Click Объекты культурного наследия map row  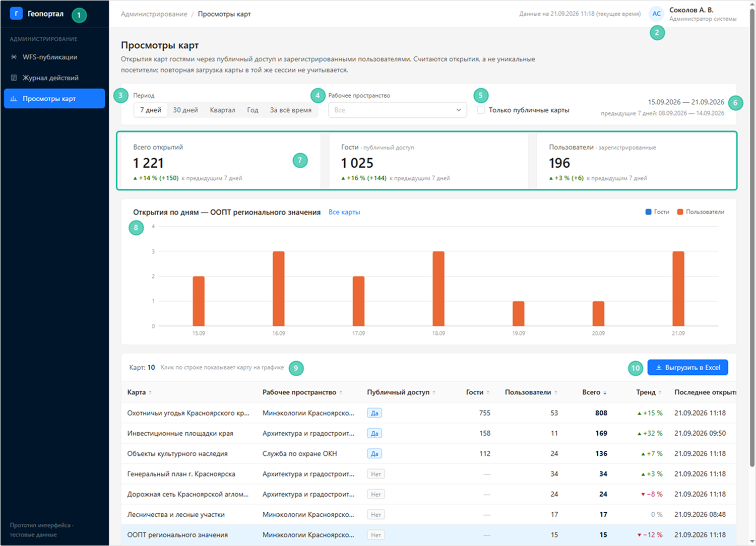(x=429, y=454)
